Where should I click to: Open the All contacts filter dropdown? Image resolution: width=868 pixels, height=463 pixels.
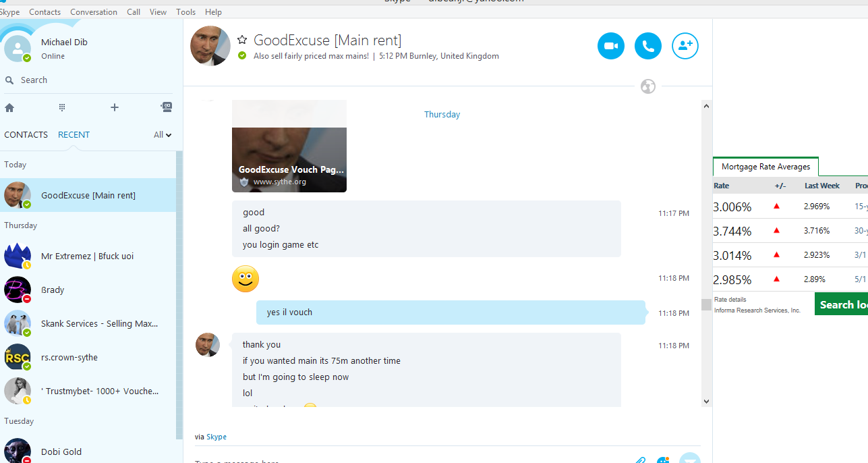pos(163,135)
